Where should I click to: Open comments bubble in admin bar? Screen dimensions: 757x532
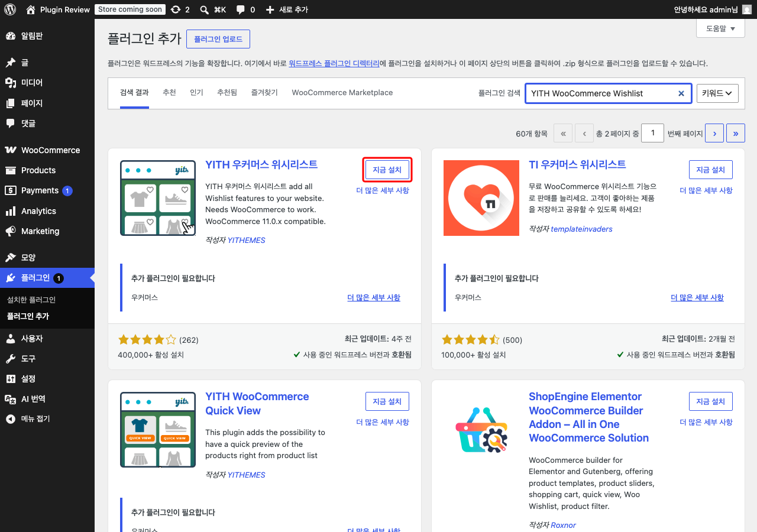pyautogui.click(x=245, y=9)
